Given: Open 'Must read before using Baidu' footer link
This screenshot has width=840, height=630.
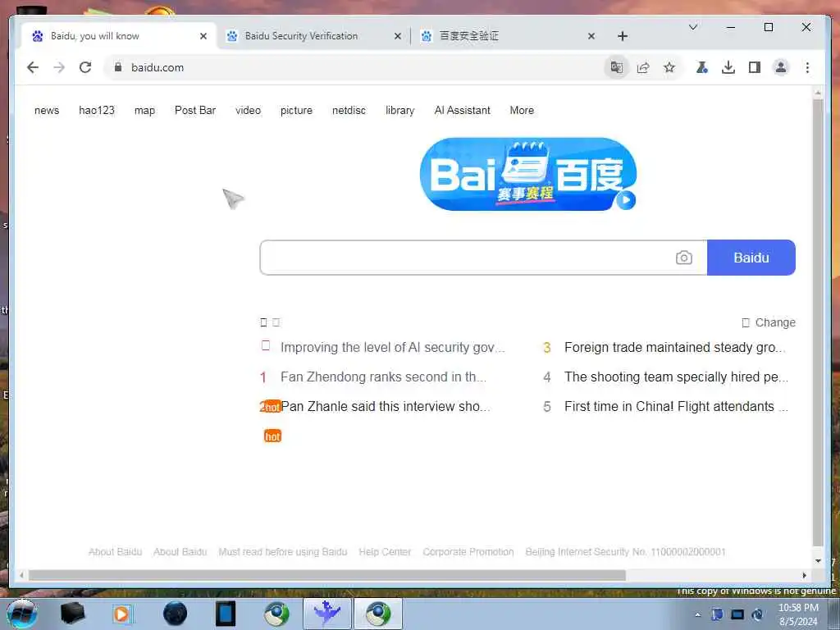Looking at the screenshot, I should pyautogui.click(x=283, y=552).
